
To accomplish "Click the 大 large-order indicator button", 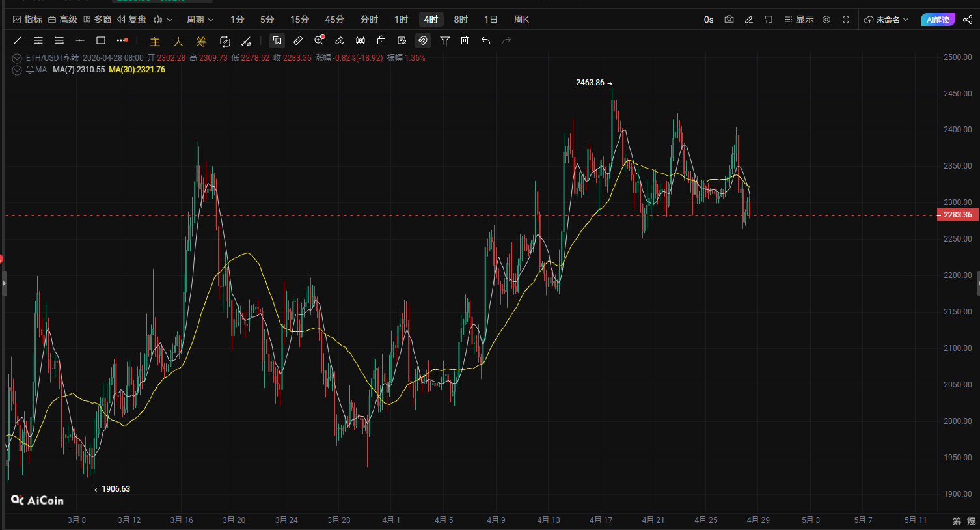I will 178,42.
